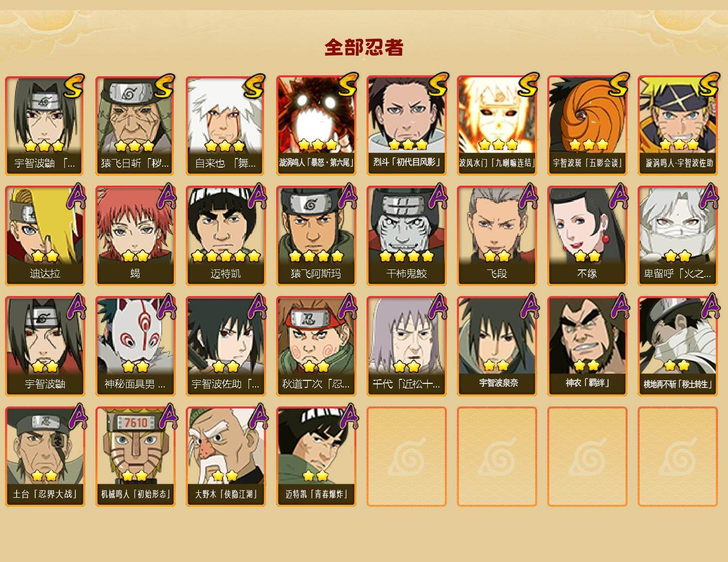
Task: Click the 波风水门「九喇嘛连结」 card
Action: coord(497,125)
